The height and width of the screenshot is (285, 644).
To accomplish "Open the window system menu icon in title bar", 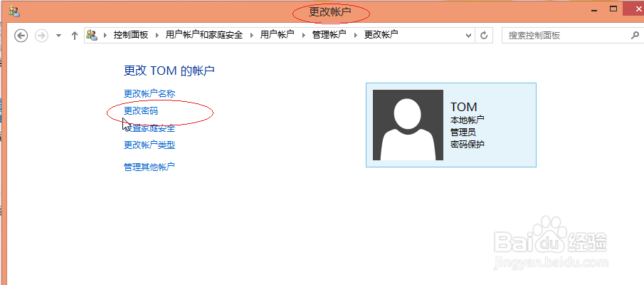I will [14, 11].
